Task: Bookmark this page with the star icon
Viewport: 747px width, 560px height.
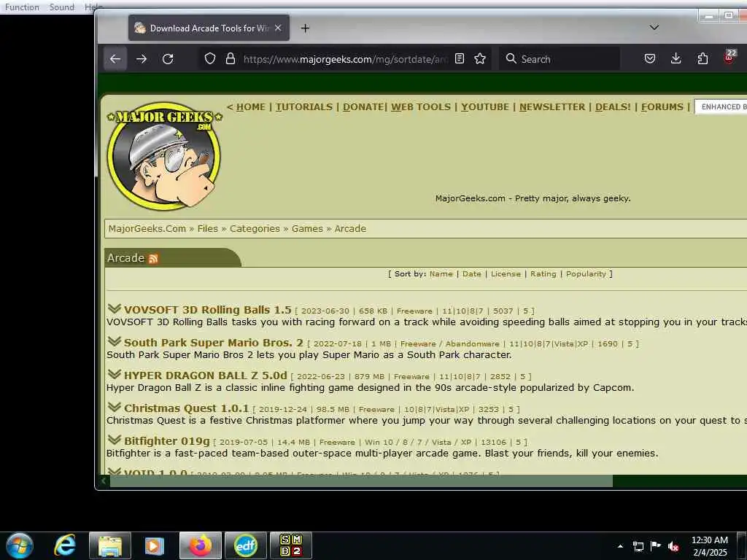Action: [x=480, y=58]
